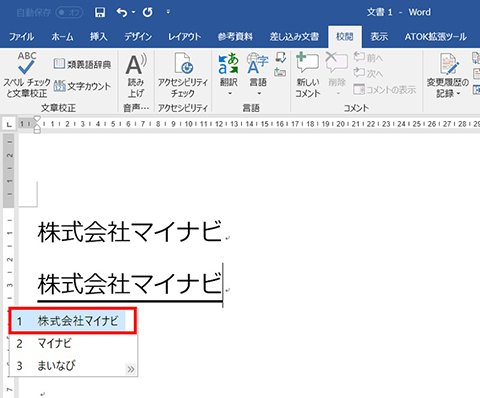The image size is (480, 398).
Task: Expand the language (言語) dropdown
Action: [x=259, y=93]
